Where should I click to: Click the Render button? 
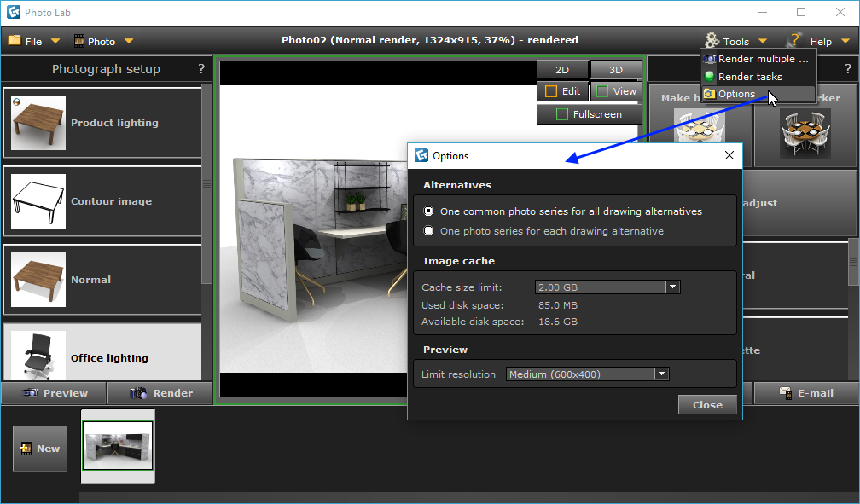point(160,392)
